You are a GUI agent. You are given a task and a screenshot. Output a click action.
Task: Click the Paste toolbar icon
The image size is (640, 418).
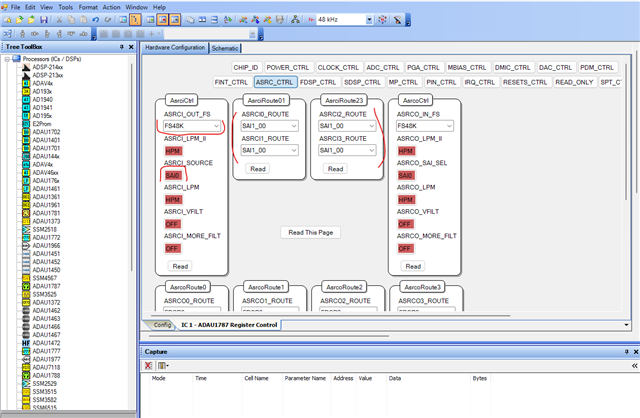click(x=83, y=20)
